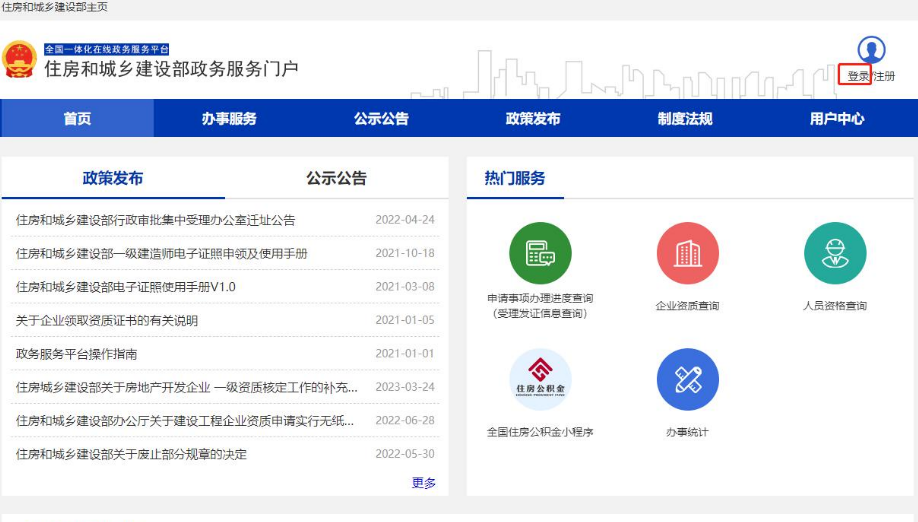This screenshot has height=522, width=918.
Task: Open 办事统计 blue icon
Action: coord(687,380)
